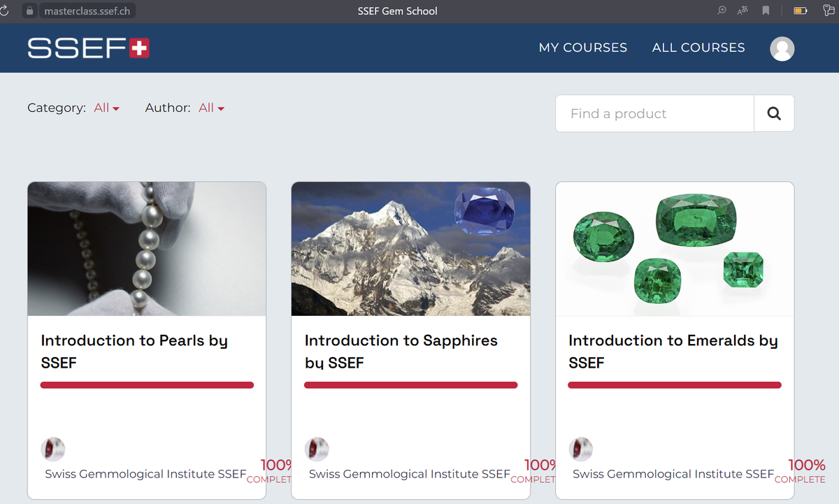Screen dimensions: 839x504
Task: Open Introduction to Sapphires by SSEF title
Action: click(401, 352)
